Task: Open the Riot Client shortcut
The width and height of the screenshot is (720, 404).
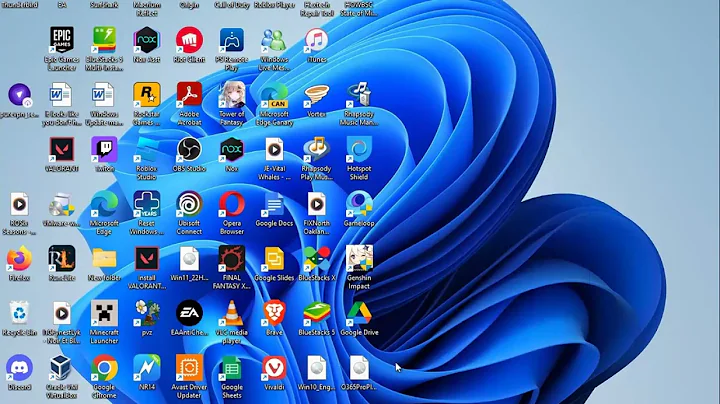Action: point(189,40)
